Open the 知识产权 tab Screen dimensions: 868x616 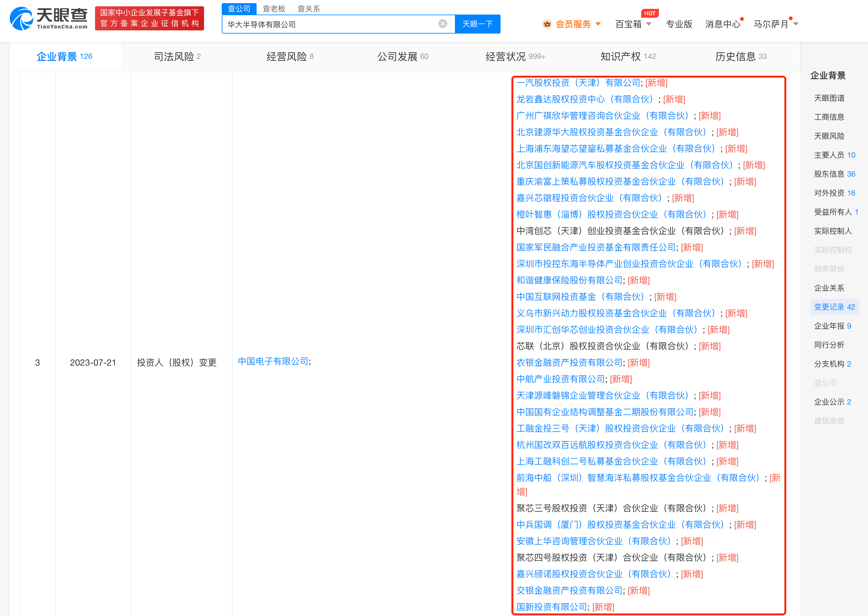coord(628,57)
